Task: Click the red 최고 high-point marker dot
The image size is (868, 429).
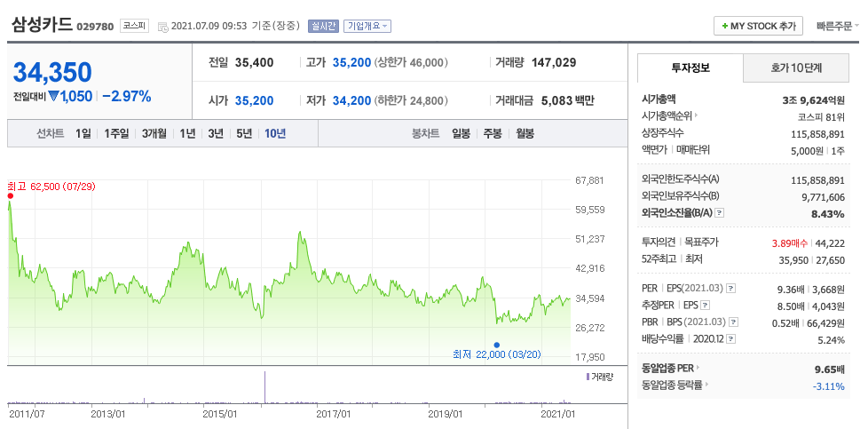Action: pos(10,195)
